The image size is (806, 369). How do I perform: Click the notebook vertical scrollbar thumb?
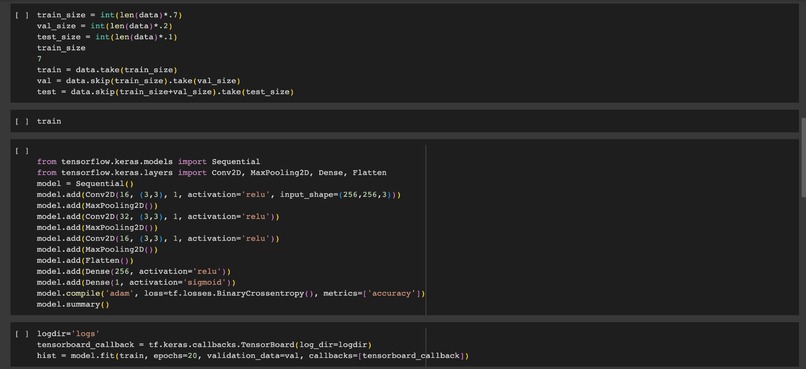[x=803, y=157]
